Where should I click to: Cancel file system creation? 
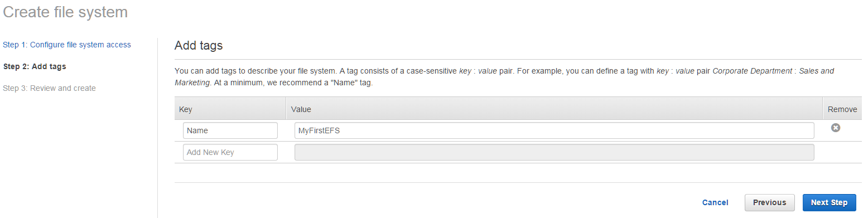point(715,202)
